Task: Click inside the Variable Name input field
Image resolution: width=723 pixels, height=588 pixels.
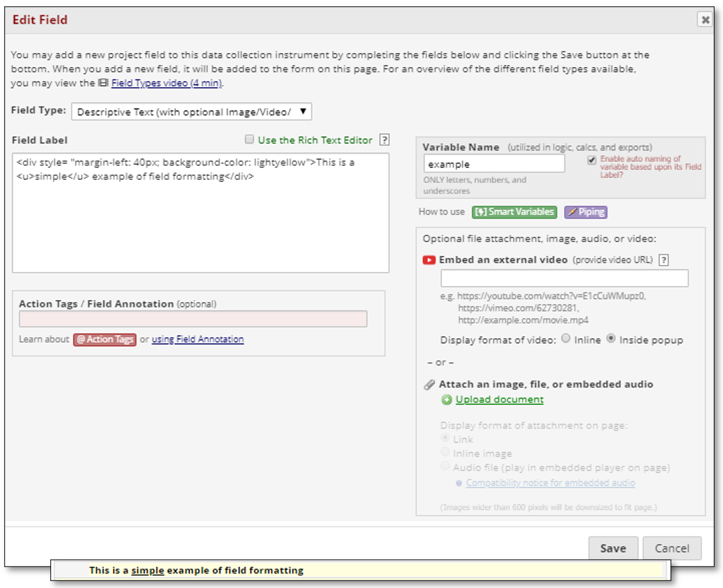Action: pyautogui.click(x=494, y=164)
